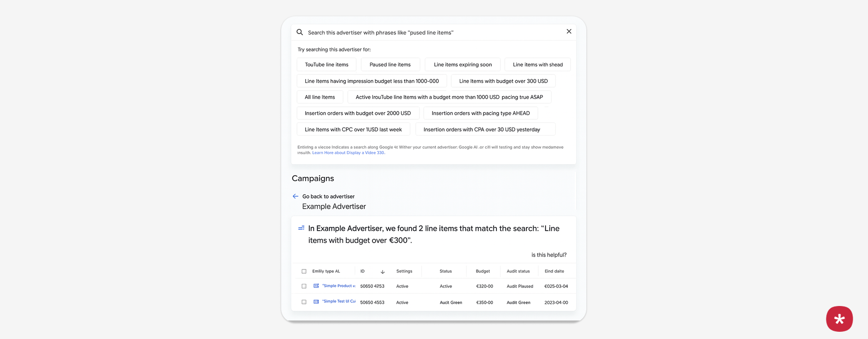Choose 'Insertion orders with pacing type AHEAD'
This screenshot has height=339, width=868.
481,113
